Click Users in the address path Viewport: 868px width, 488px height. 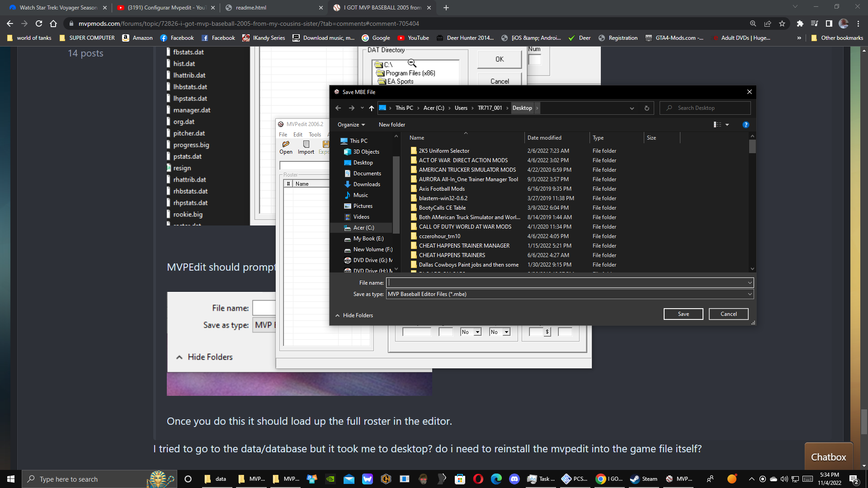tap(461, 108)
